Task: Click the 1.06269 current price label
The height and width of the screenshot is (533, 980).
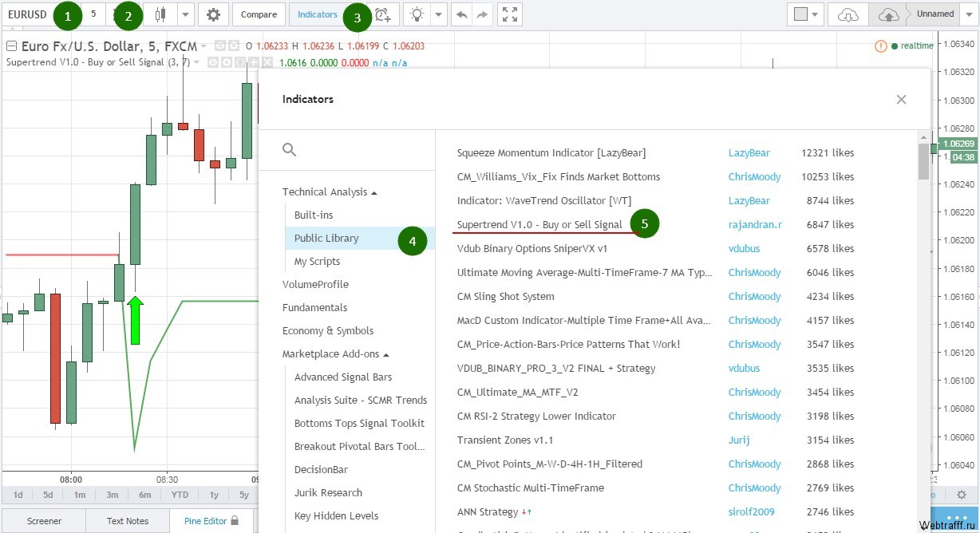Action: pyautogui.click(x=958, y=144)
